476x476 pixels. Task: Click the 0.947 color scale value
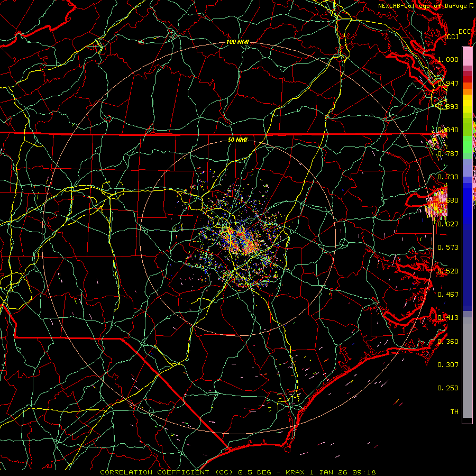tap(448, 83)
